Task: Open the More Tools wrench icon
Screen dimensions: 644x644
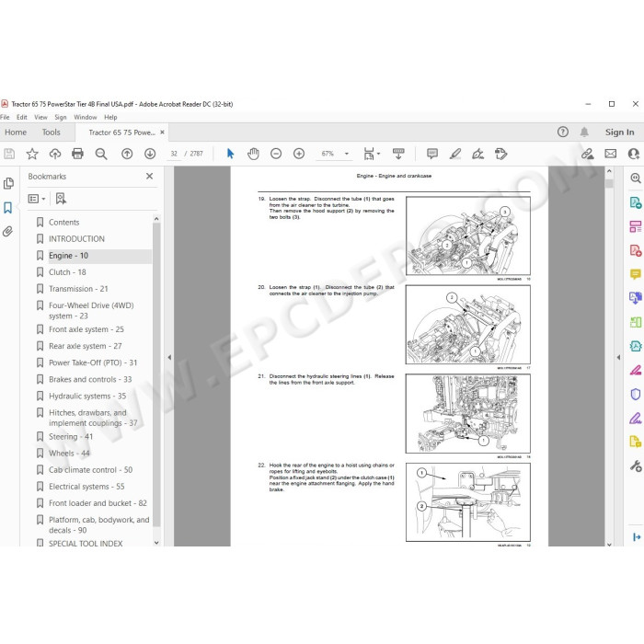Action: tap(636, 466)
